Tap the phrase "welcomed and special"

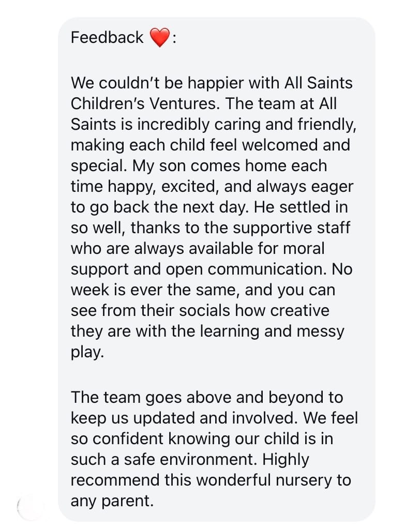coord(210,155)
